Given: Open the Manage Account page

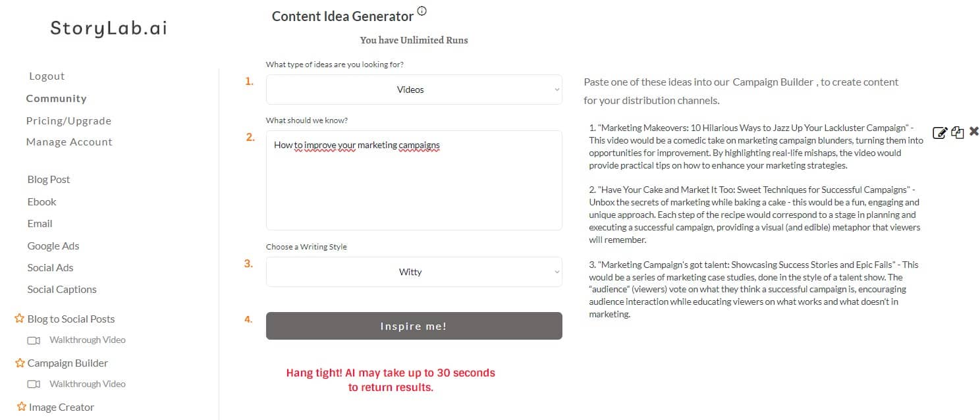Looking at the screenshot, I should point(68,142).
